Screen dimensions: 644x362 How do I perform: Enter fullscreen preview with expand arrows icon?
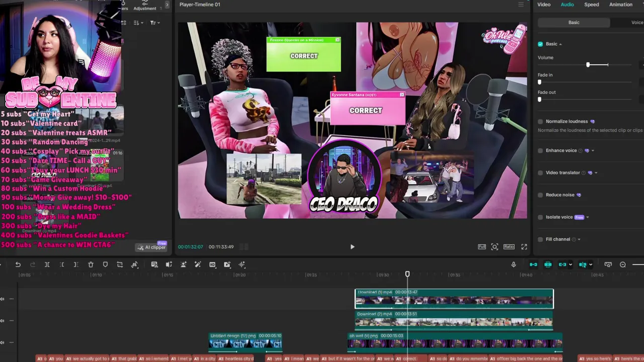pyautogui.click(x=524, y=247)
